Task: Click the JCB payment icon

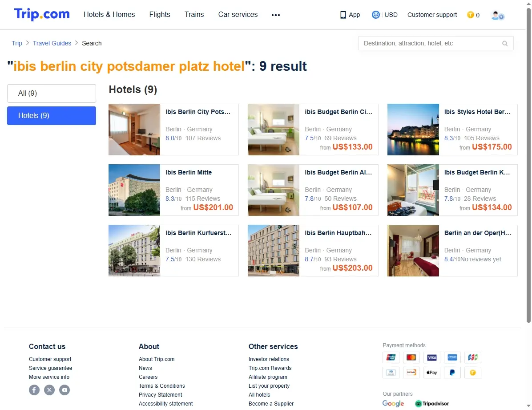Action: tap(473, 357)
